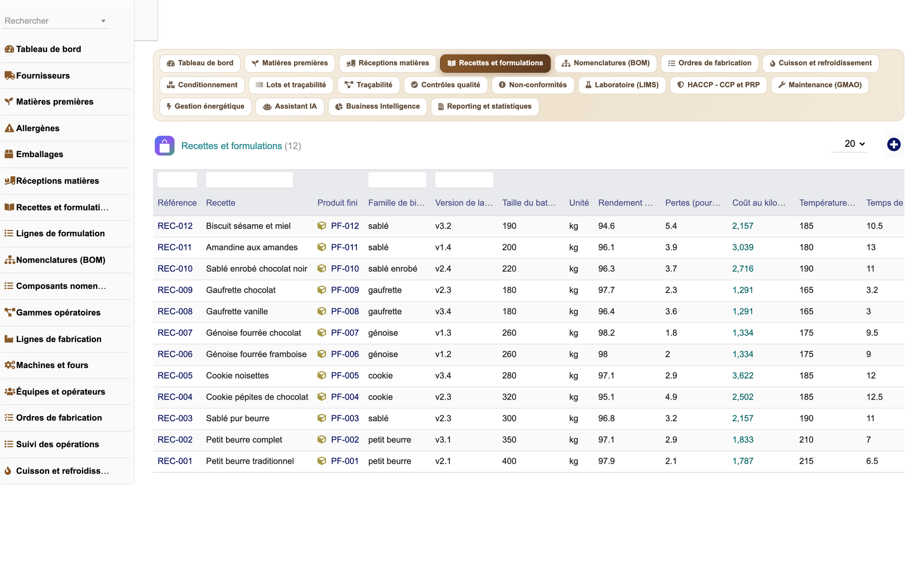This screenshot has height=572, width=924.
Task: Click the Recettes et formulations heading link
Action: (232, 146)
